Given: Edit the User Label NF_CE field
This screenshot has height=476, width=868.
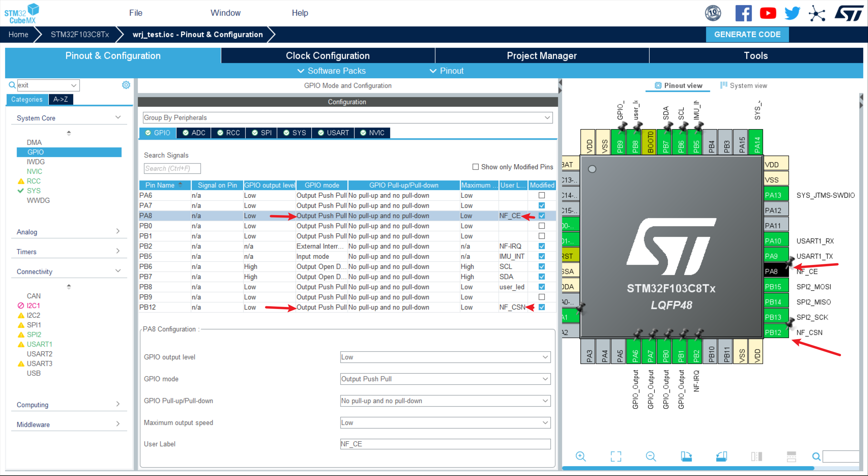Looking at the screenshot, I should click(445, 444).
